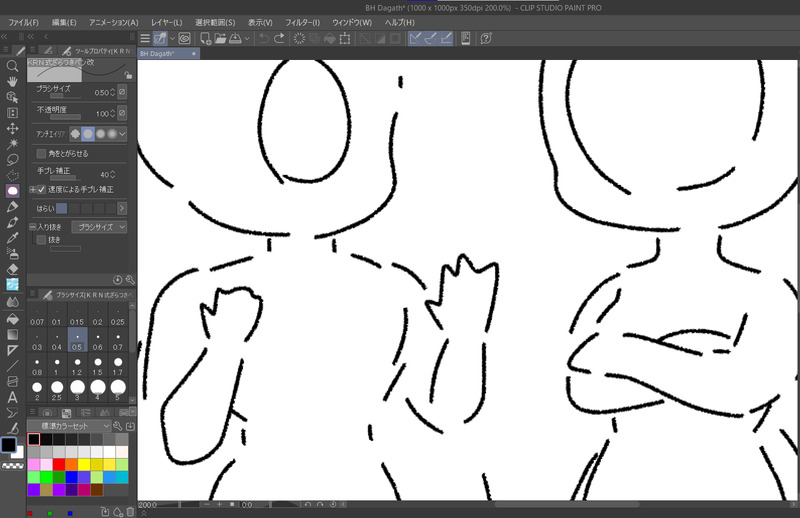This screenshot has width=800, height=518.
Task: Click the main black foreground color box
Action: [x=8, y=445]
